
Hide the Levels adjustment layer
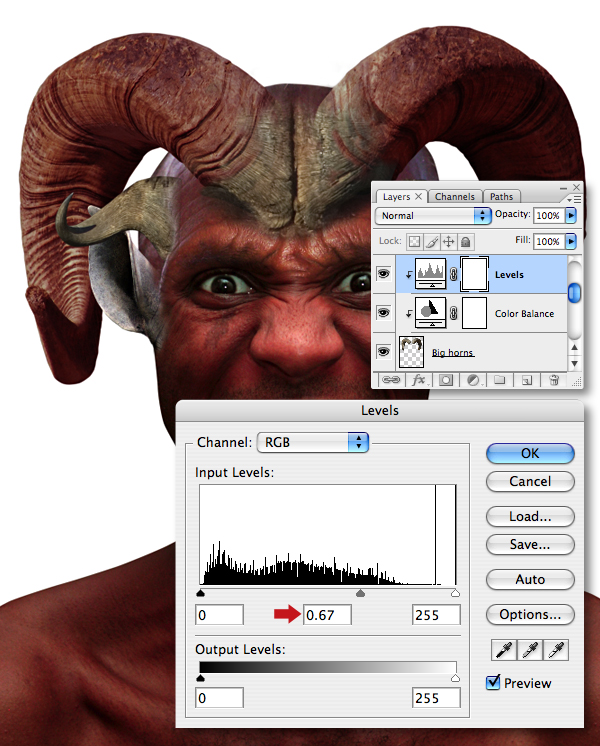384,274
